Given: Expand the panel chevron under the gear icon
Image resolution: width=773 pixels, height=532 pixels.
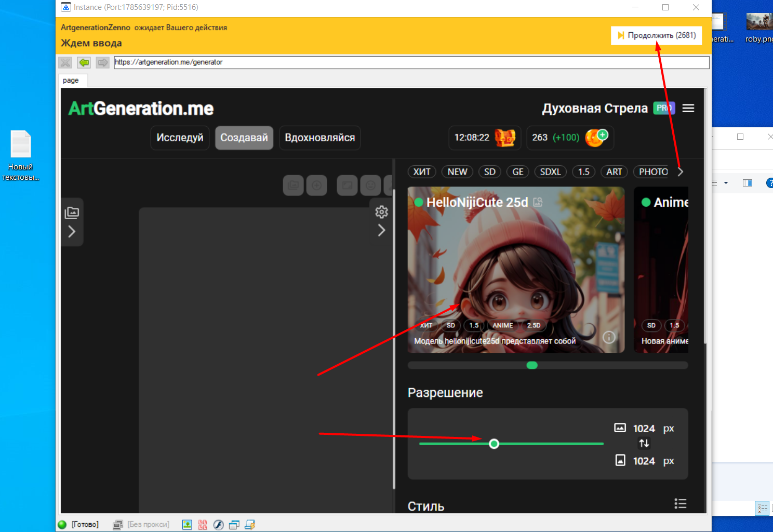Looking at the screenshot, I should coord(382,230).
